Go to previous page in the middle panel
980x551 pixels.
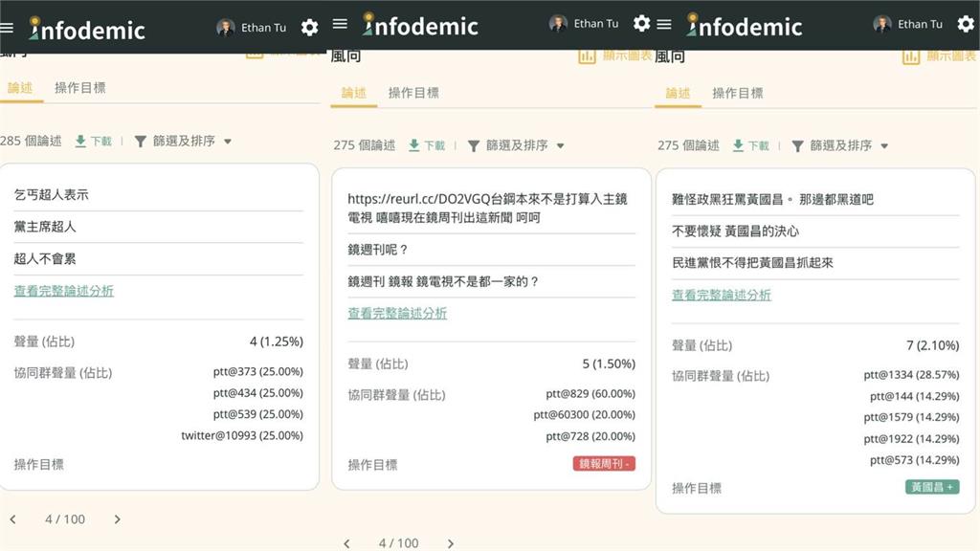pyautogui.click(x=346, y=543)
